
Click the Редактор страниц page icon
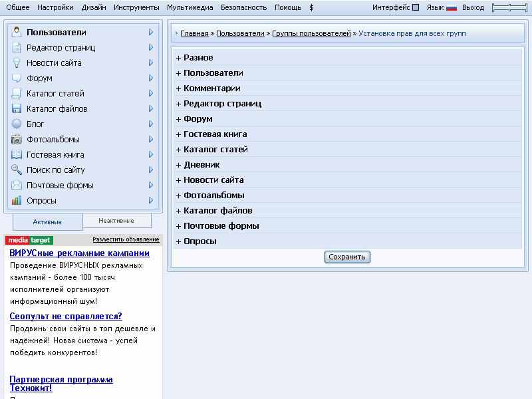16,47
